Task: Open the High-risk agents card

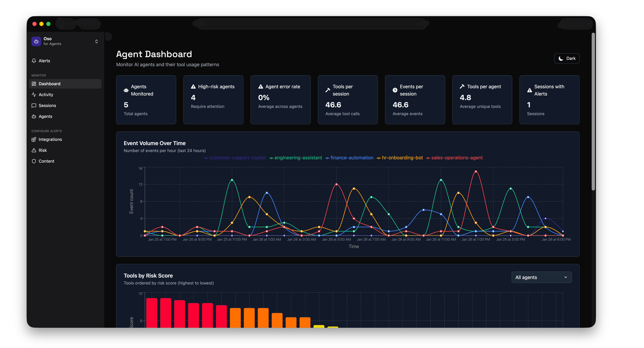Action: pyautogui.click(x=213, y=100)
